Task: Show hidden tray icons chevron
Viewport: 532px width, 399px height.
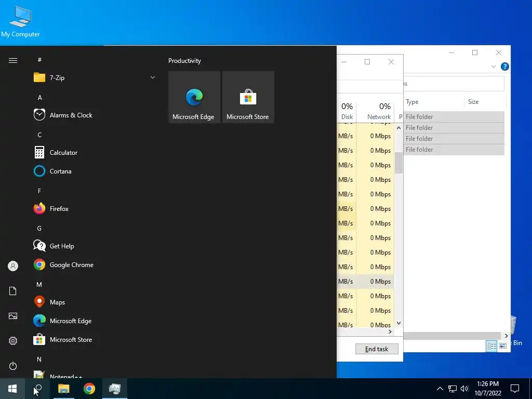Action: (x=440, y=389)
